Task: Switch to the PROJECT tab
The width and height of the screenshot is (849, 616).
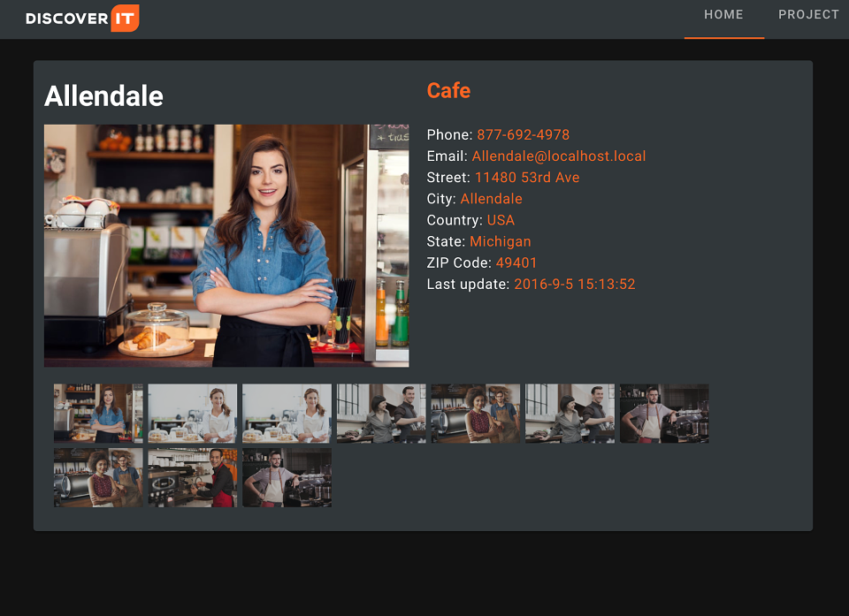Action: 807,15
